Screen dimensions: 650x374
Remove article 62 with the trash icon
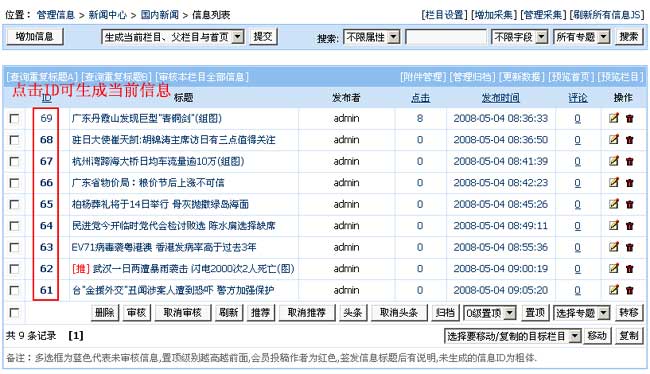tap(630, 269)
